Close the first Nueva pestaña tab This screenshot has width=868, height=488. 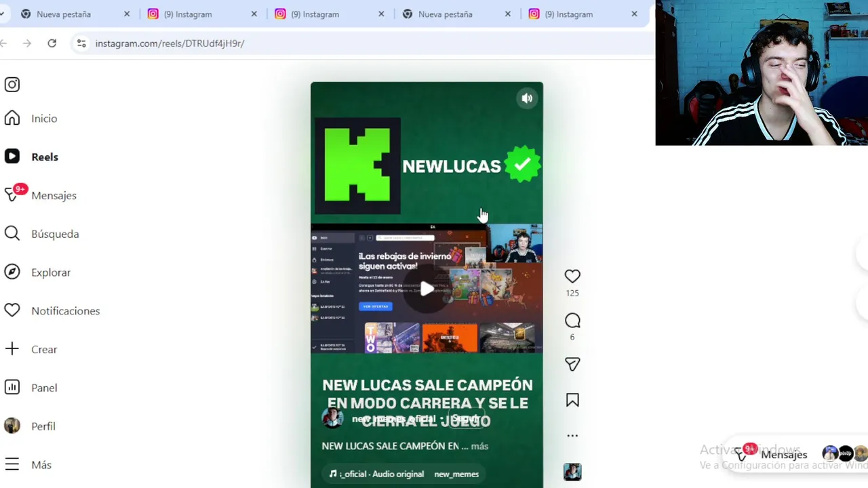point(126,14)
